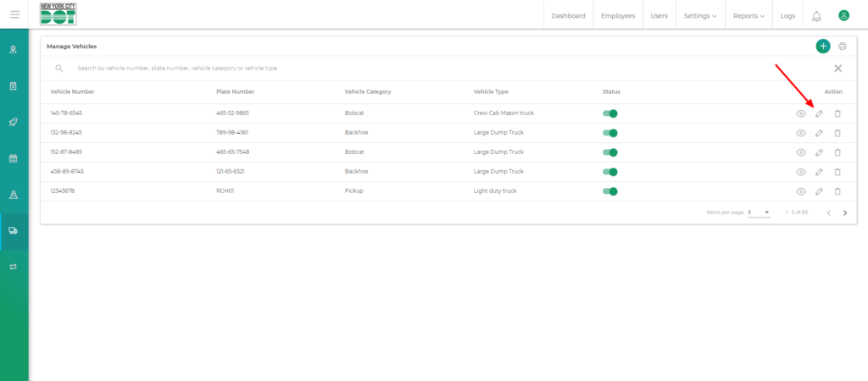The height and width of the screenshot is (381, 868).
Task: Open the user profile avatar
Action: point(843,15)
